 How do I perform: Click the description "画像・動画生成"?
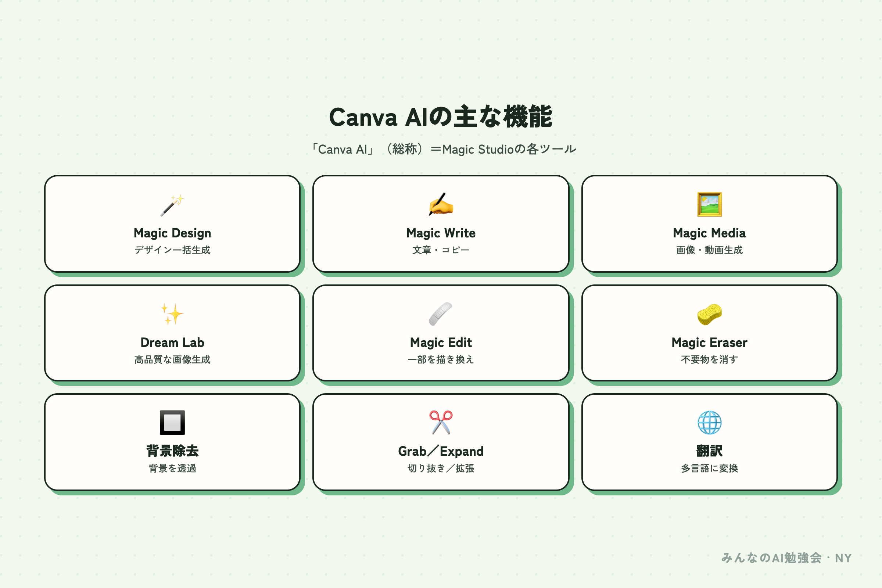click(x=709, y=250)
